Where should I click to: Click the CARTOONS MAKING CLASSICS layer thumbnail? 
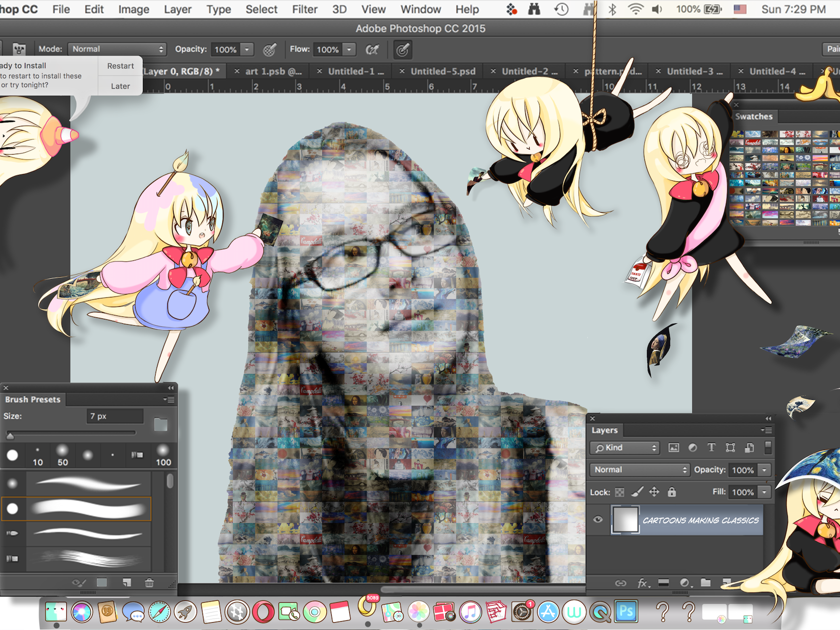pos(625,520)
